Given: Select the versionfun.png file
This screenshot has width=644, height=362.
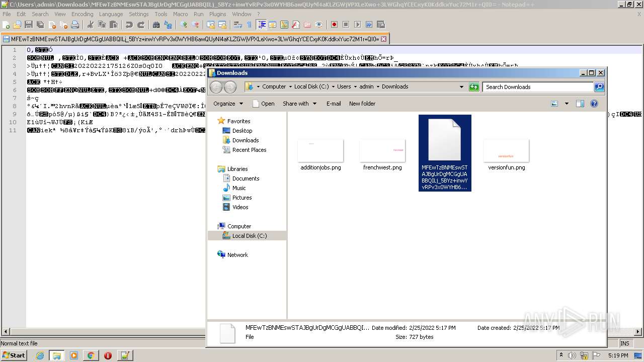Looking at the screenshot, I should point(506,156).
